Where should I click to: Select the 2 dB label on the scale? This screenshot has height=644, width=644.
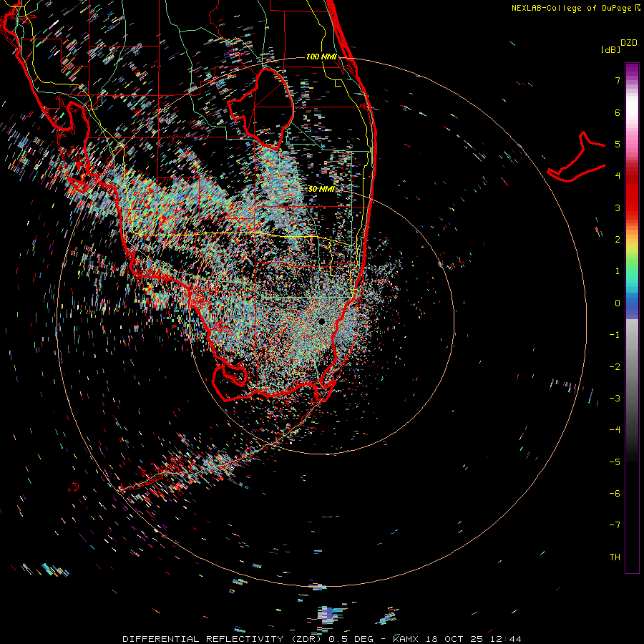(618, 240)
